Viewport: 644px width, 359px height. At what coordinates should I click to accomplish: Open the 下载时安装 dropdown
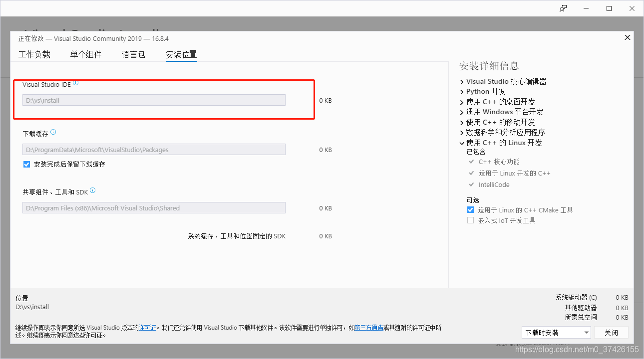(x=557, y=333)
